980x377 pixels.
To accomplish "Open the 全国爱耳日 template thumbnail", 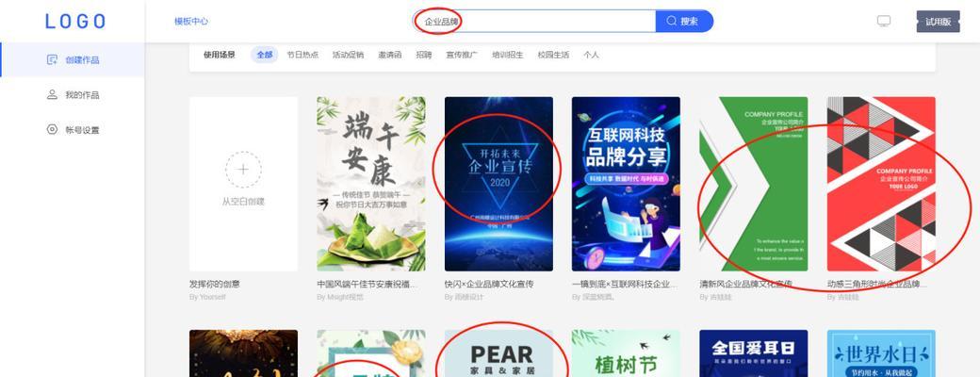I will [754, 353].
